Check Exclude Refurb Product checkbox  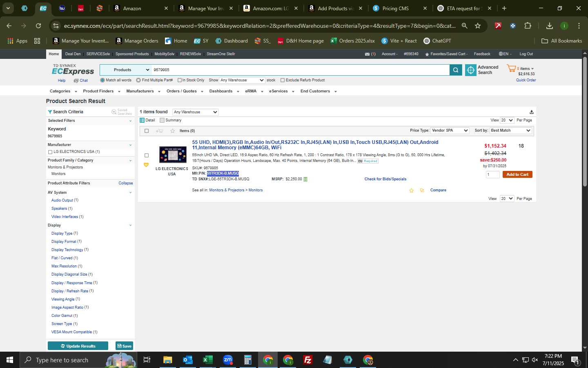[x=283, y=80]
